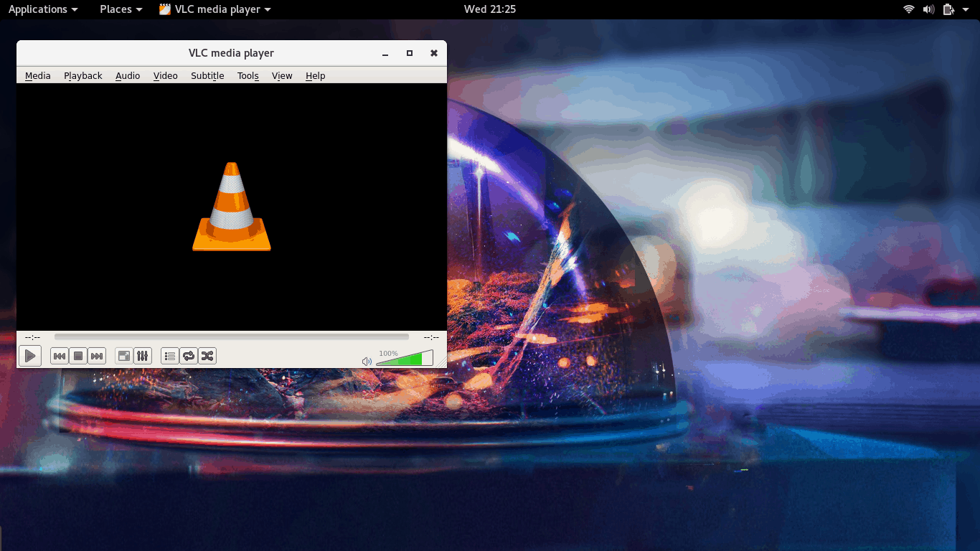Expand the Applications menu in top bar

click(x=43, y=9)
